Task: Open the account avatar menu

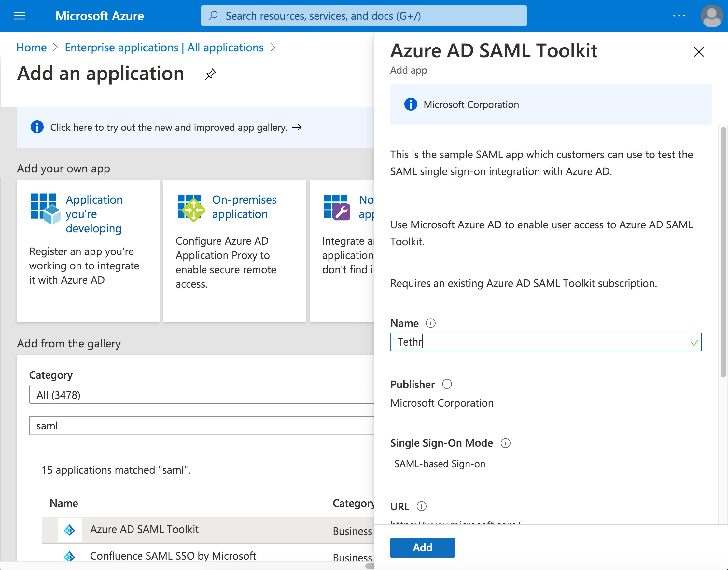Action: [711, 16]
